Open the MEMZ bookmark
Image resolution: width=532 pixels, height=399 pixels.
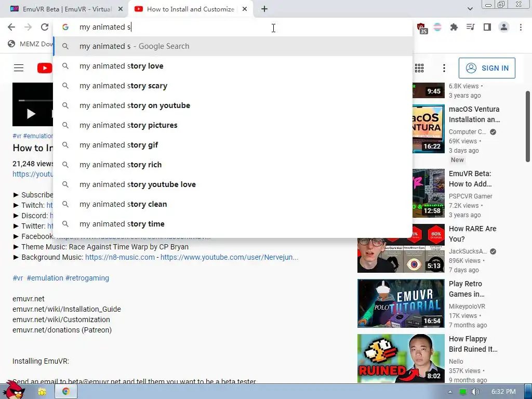click(x=31, y=44)
